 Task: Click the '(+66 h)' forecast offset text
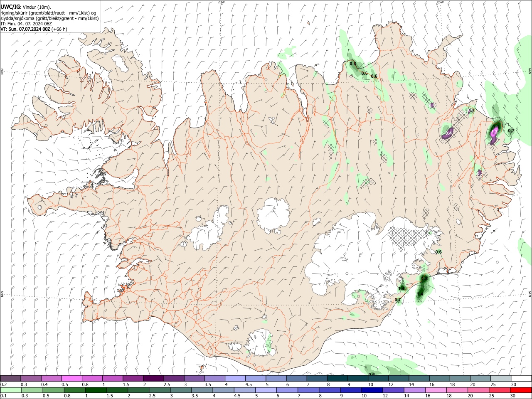[60, 29]
